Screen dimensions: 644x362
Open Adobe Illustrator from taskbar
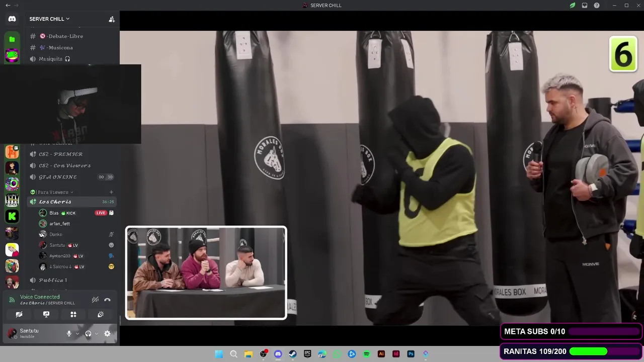pos(381,354)
